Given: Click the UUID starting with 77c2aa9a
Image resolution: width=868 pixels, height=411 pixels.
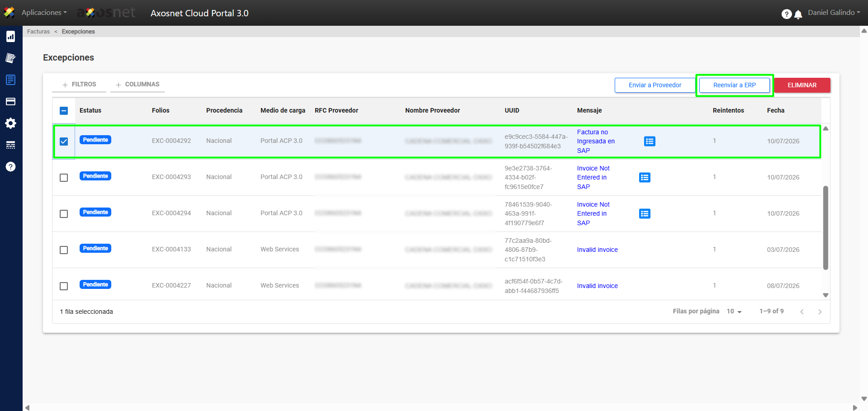Looking at the screenshot, I should [x=528, y=250].
